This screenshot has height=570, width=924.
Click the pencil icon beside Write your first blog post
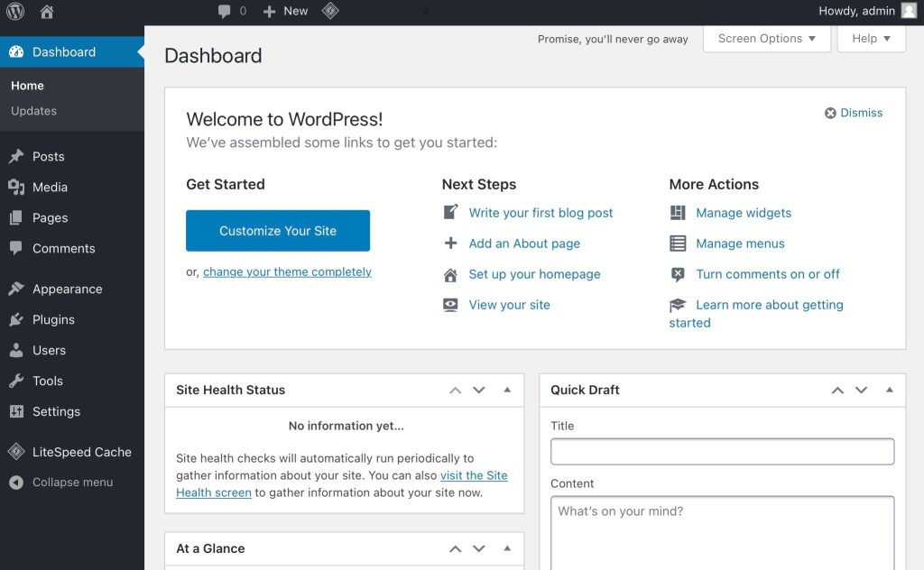[x=449, y=213]
